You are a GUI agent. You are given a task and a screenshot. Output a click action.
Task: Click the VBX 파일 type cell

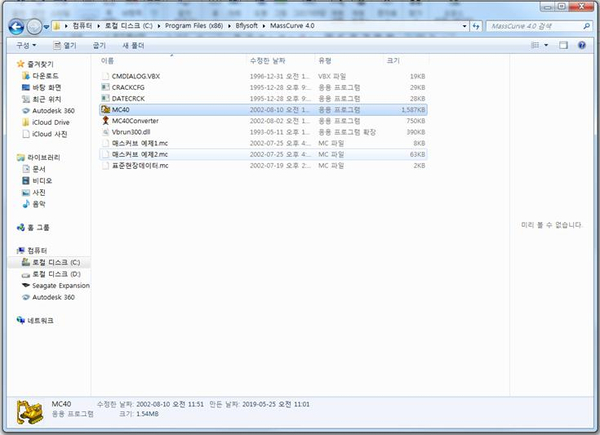tap(332, 76)
